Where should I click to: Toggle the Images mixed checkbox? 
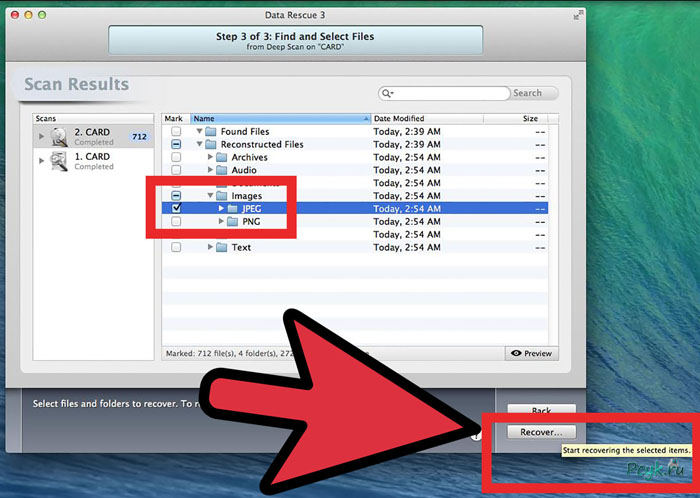pyautogui.click(x=176, y=195)
